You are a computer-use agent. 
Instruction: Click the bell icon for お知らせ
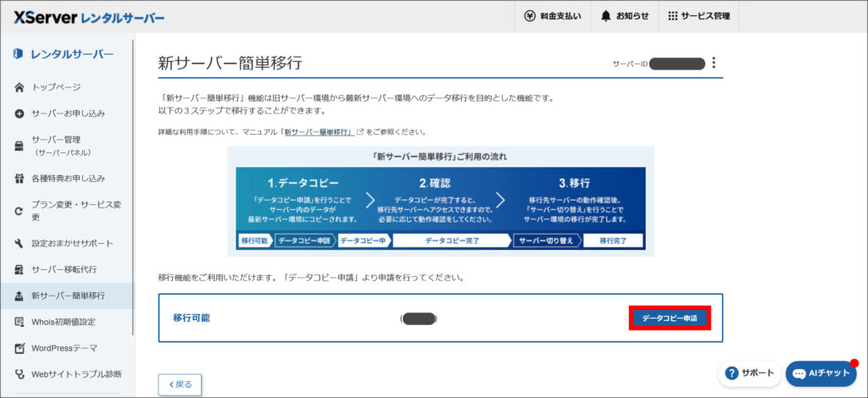pos(606,16)
